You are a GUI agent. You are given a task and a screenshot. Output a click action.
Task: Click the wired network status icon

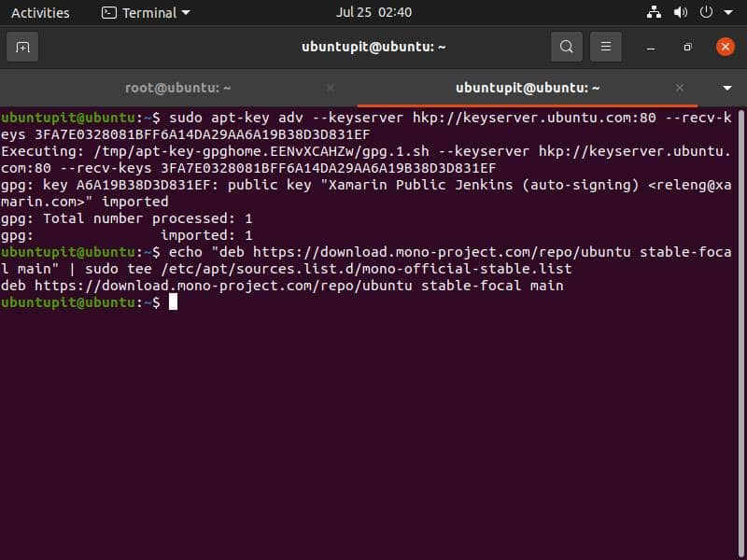click(x=654, y=12)
